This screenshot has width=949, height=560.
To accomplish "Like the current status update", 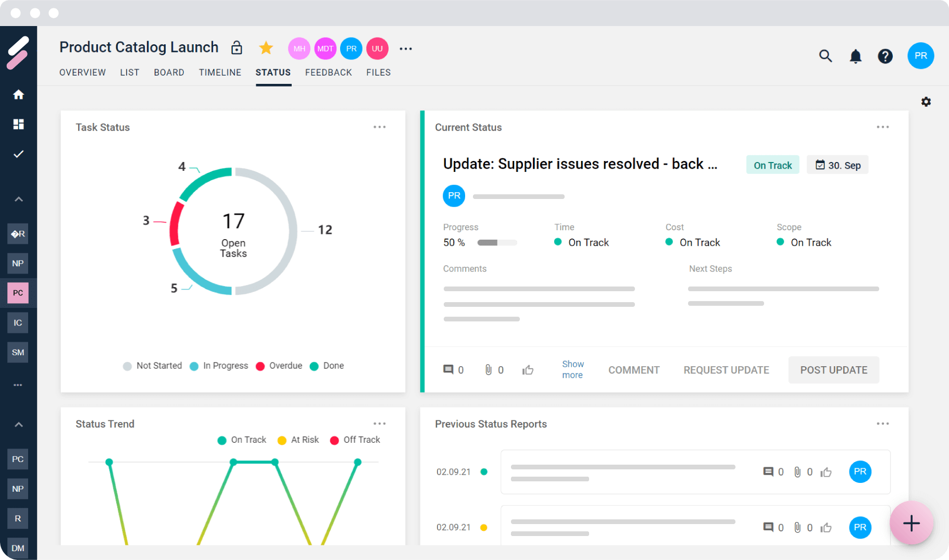I will click(x=528, y=370).
